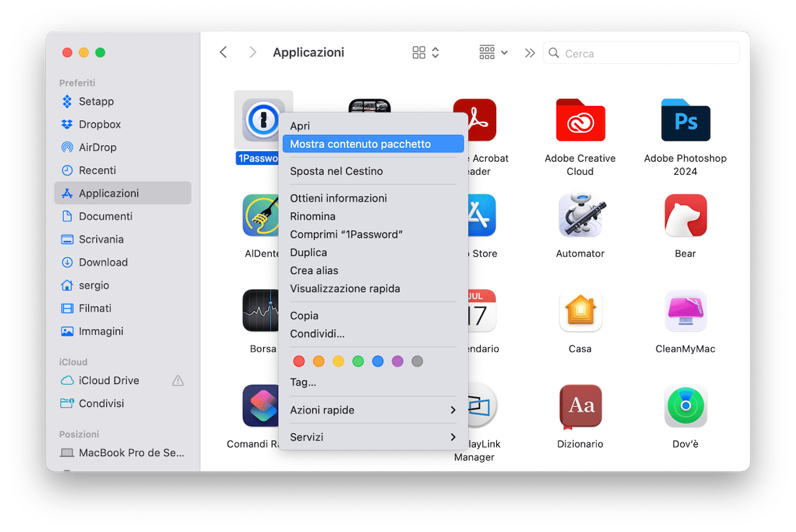
Task: Choose Apri from the context menu
Action: click(373, 126)
